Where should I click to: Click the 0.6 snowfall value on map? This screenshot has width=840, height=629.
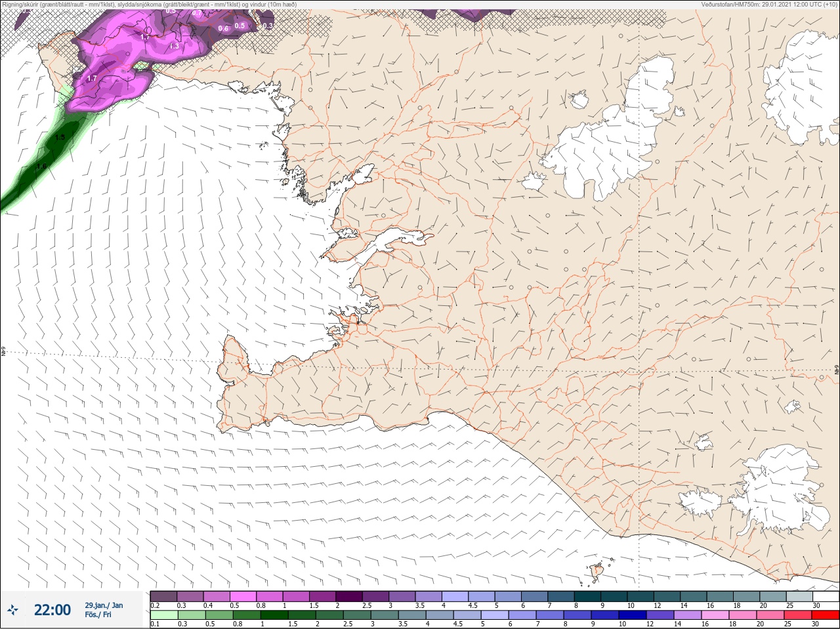[223, 28]
